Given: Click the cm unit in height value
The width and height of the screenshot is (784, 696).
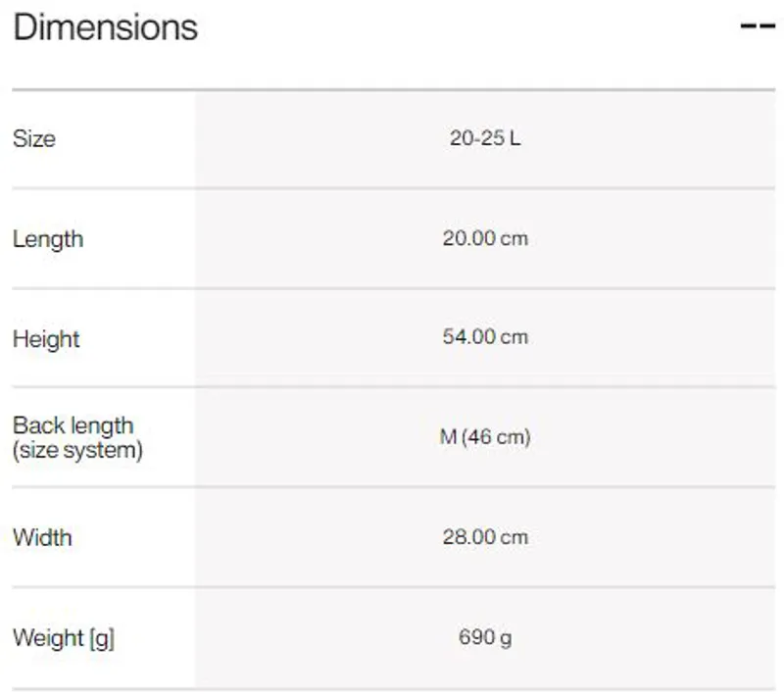Looking at the screenshot, I should coord(514,337).
